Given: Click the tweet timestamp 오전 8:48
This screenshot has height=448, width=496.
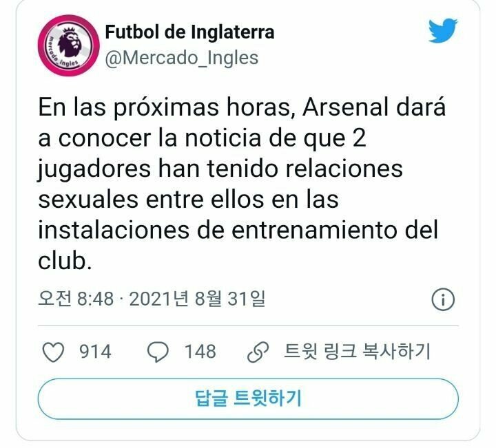Looking at the screenshot, I should (x=76, y=298).
